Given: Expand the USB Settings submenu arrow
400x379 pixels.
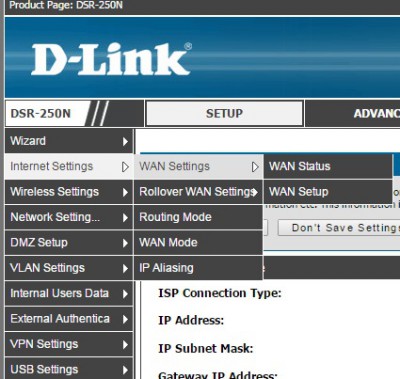Looking at the screenshot, I should [125, 370].
